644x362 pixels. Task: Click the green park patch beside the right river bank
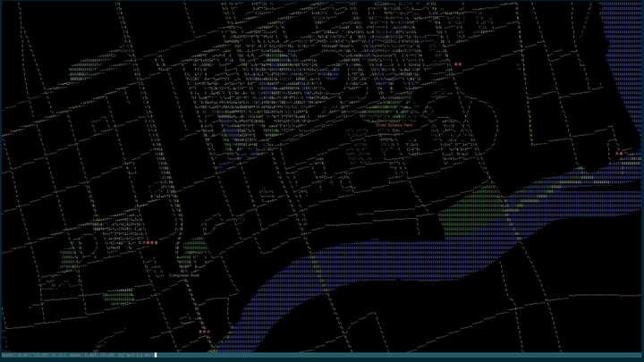[474, 201]
